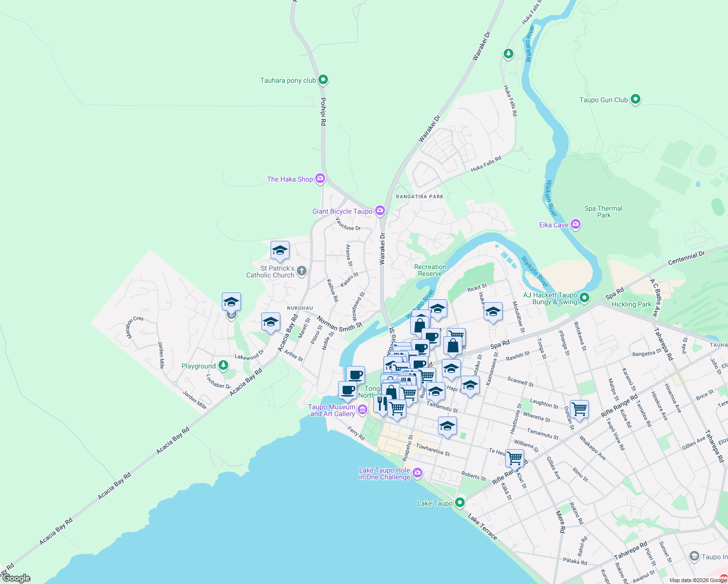Screen dimensions: 728x584
Task: Click St Patrick's Catholic Church cross marker
Action: coord(302,271)
